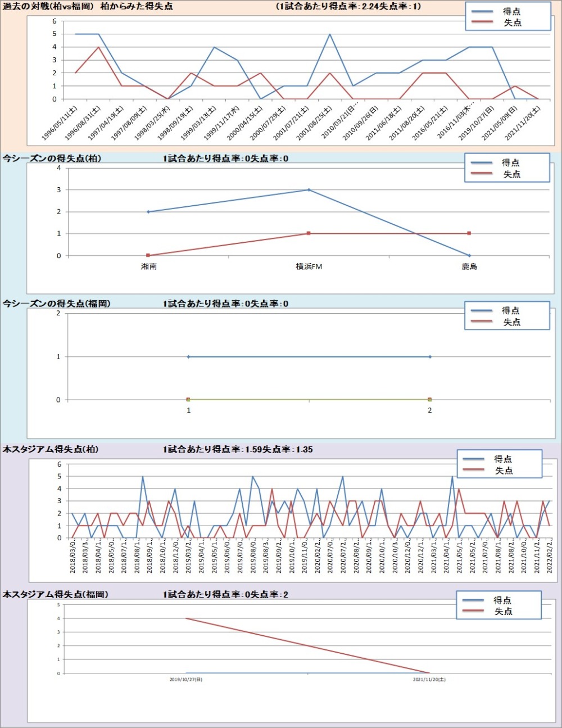This screenshot has width=562, height=728.
Task: Select blue 得点 legend swatch in Kashiwa season chart
Action: click(482, 163)
